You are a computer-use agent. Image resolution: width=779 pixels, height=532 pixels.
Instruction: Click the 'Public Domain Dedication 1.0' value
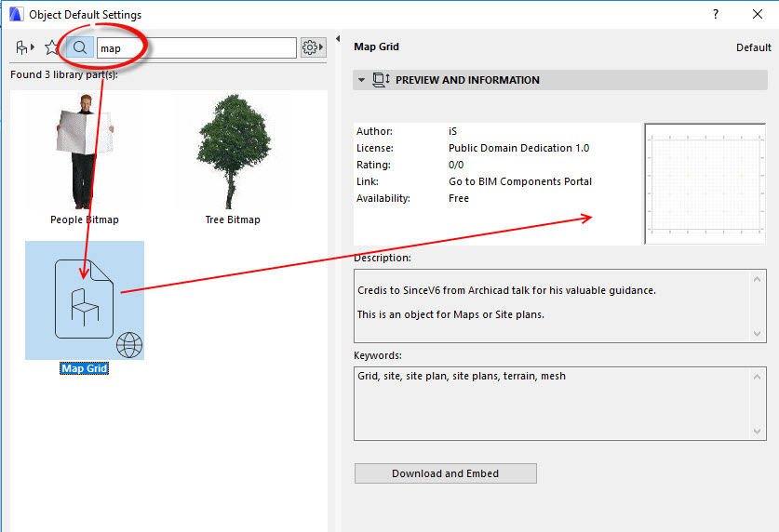click(x=518, y=148)
